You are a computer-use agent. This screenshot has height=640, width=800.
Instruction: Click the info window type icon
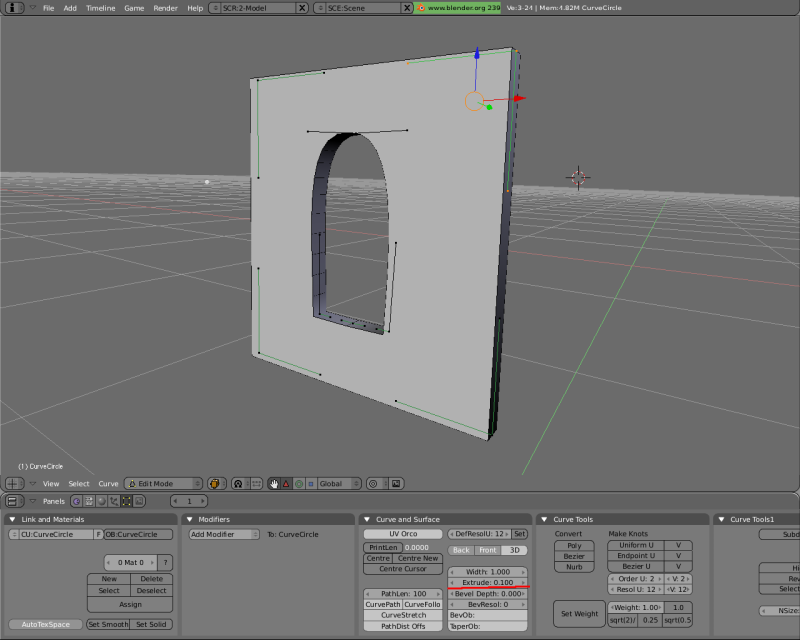[x=12, y=8]
